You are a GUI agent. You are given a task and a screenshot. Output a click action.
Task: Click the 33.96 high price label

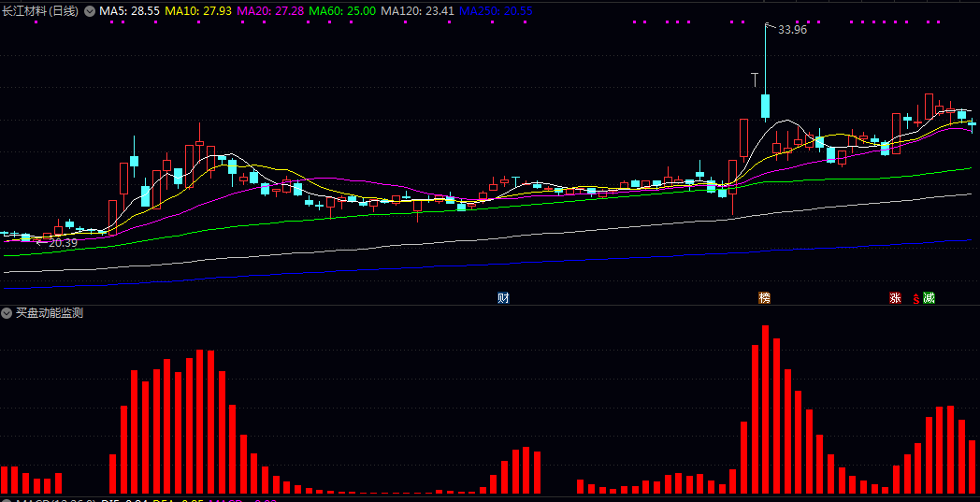coord(792,29)
